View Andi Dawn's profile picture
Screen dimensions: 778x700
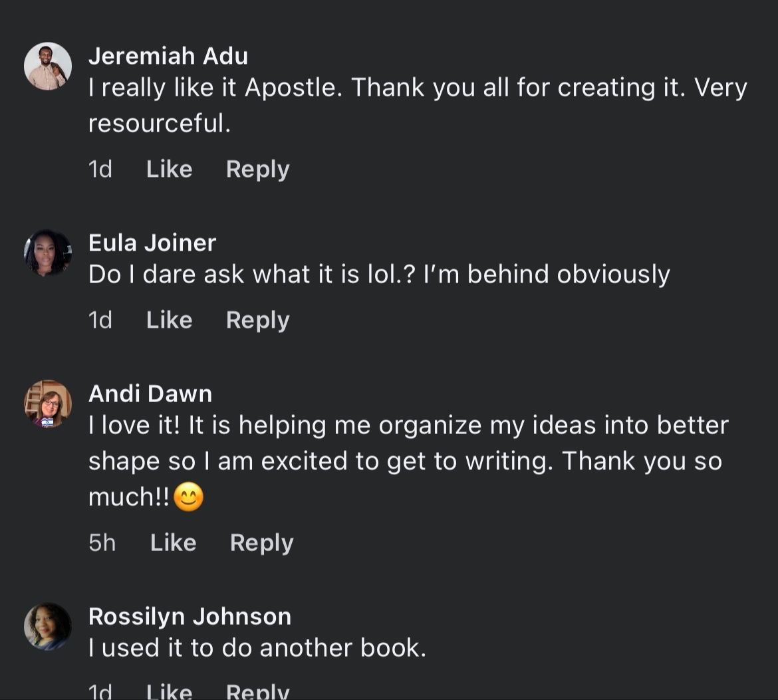(x=48, y=404)
